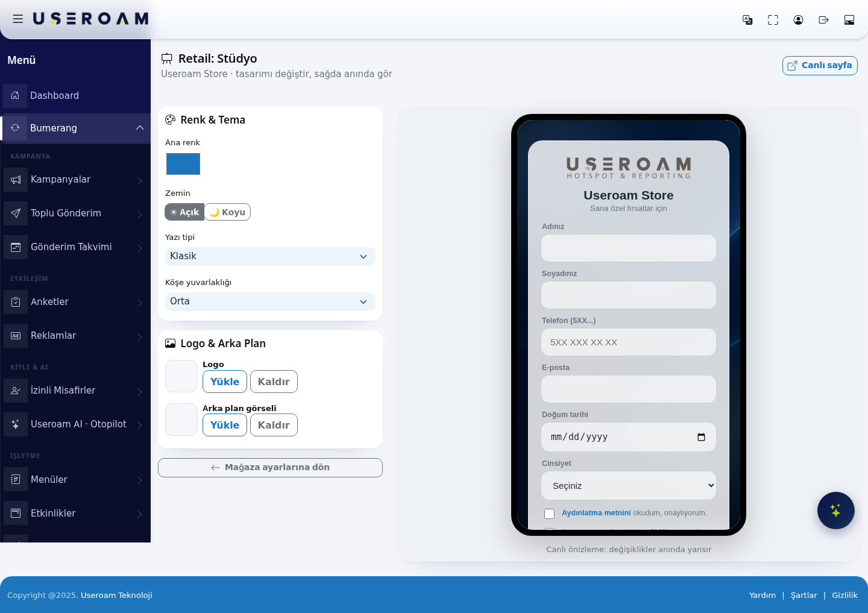The height and width of the screenshot is (613, 868).
Task: Focus the E-posta input field
Action: click(x=629, y=389)
